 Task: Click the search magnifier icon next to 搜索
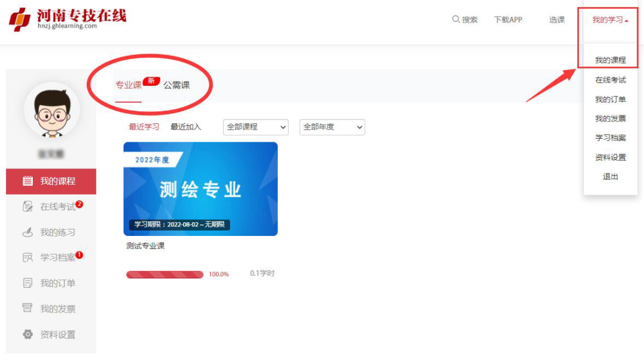(x=454, y=19)
